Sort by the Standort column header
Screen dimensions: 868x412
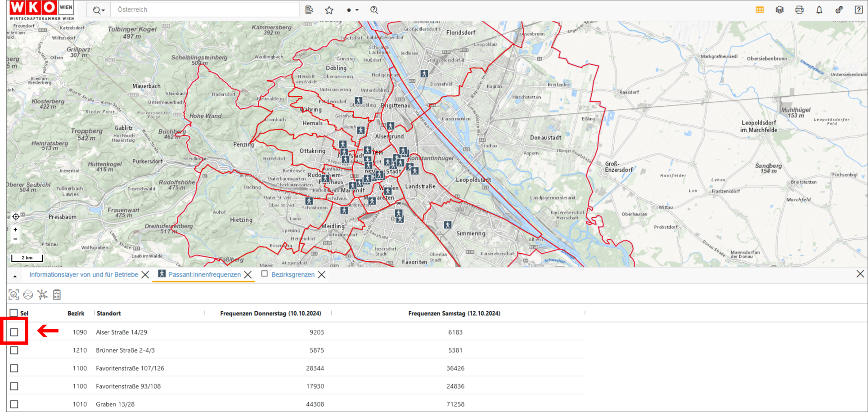coord(109,313)
